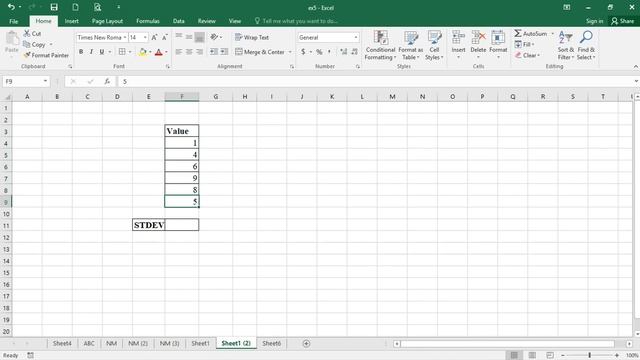Click the 'Tell me what you want to do' box
Image resolution: width=640 pixels, height=360 pixels.
300,21
